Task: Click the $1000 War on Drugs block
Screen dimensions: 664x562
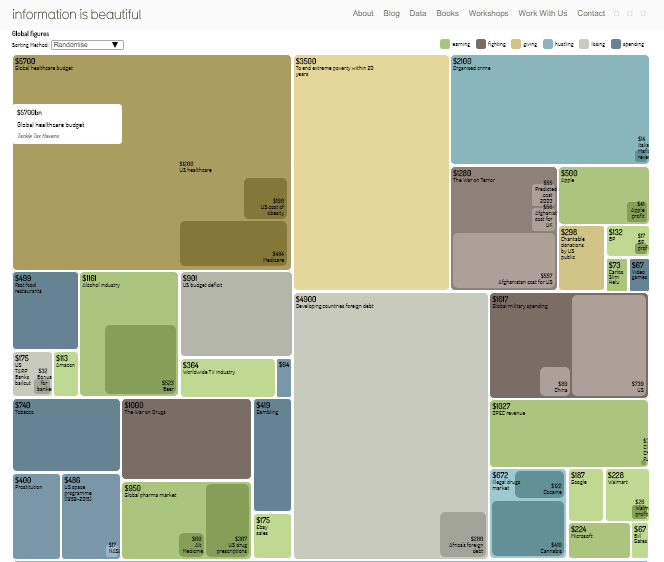Action: (x=186, y=439)
